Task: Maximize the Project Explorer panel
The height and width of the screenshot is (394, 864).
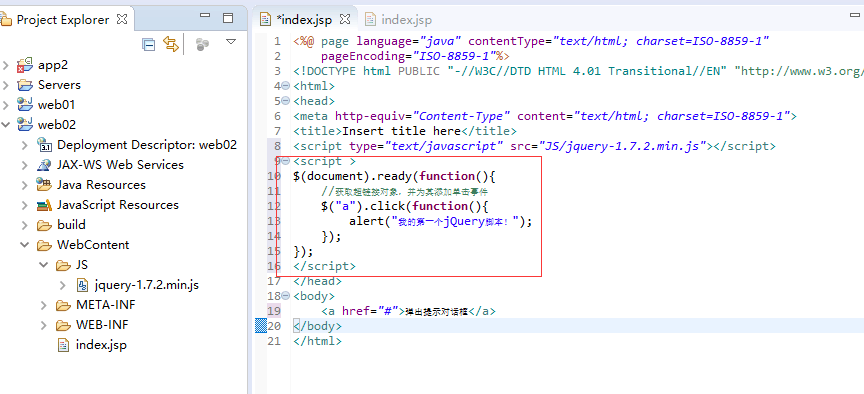Action: pos(228,18)
